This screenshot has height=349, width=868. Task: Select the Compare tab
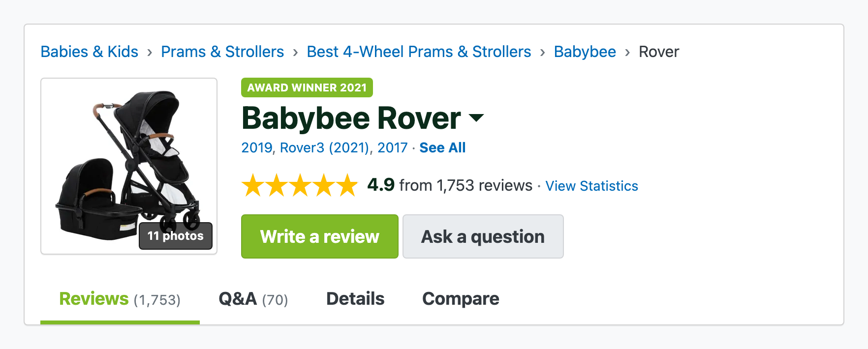coord(461,298)
